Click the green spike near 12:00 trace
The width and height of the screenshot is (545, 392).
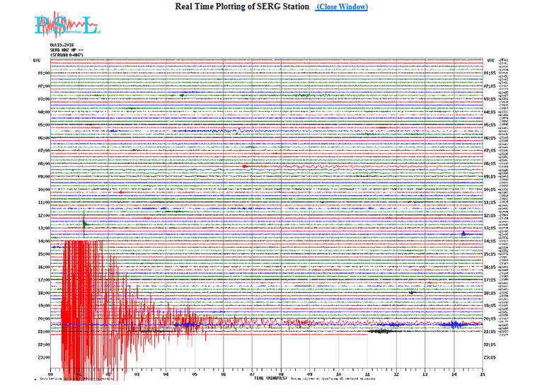(x=84, y=224)
